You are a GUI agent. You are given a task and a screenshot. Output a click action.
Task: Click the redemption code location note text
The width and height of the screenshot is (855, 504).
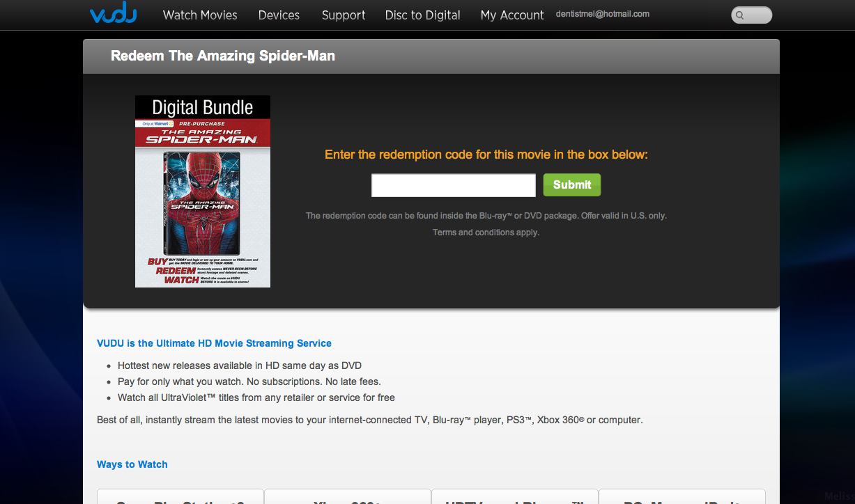tap(486, 216)
